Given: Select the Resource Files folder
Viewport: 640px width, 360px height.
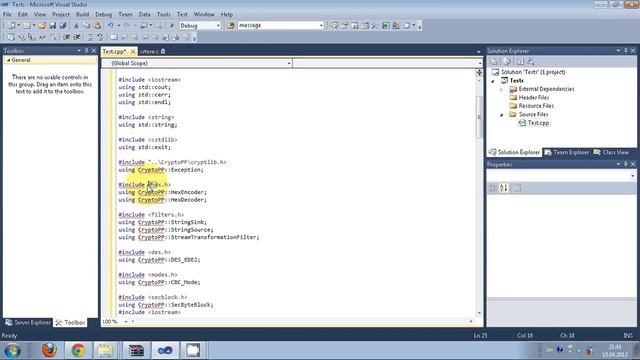Looking at the screenshot, I should pos(536,106).
